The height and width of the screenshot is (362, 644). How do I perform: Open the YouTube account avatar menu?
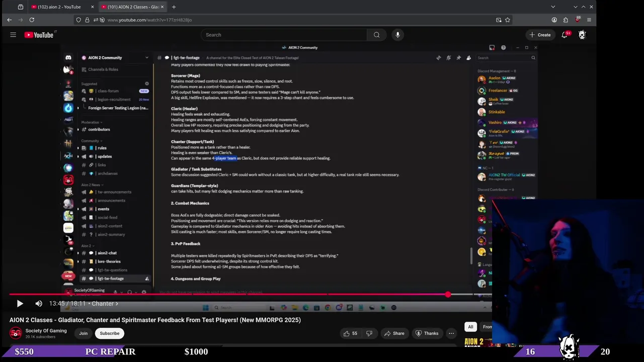click(x=582, y=35)
